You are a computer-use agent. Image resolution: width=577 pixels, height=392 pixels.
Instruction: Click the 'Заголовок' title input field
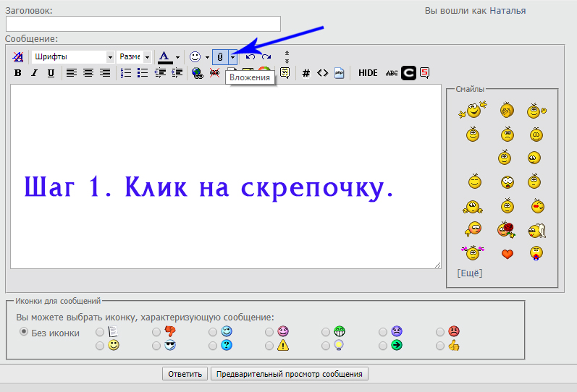(143, 24)
